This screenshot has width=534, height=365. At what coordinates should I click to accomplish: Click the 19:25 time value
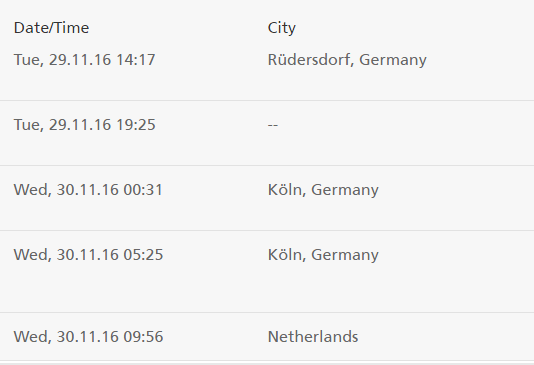136,125
